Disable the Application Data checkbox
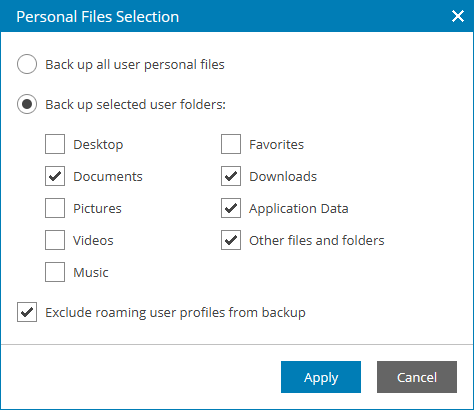Image resolution: width=474 pixels, height=410 pixels. (x=231, y=208)
